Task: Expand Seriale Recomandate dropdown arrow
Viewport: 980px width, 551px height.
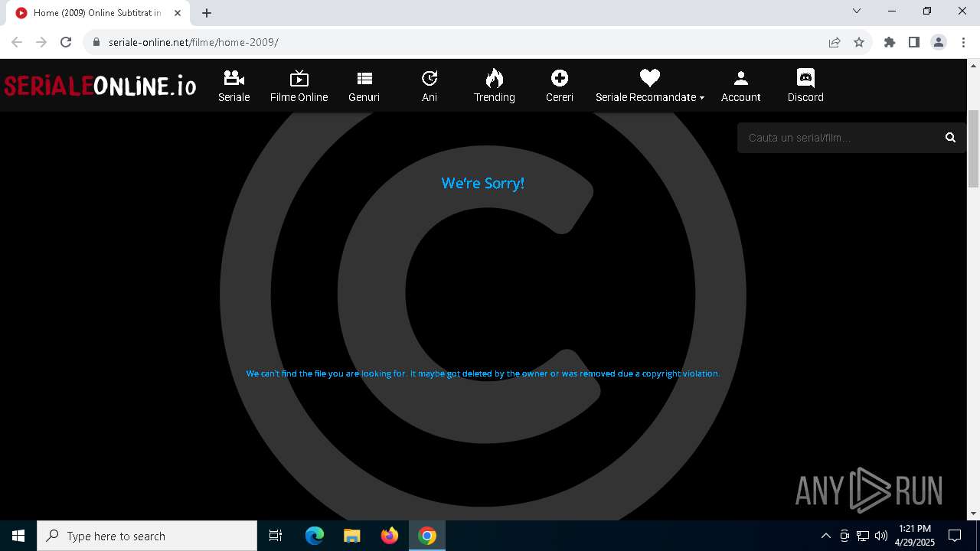Action: click(702, 98)
